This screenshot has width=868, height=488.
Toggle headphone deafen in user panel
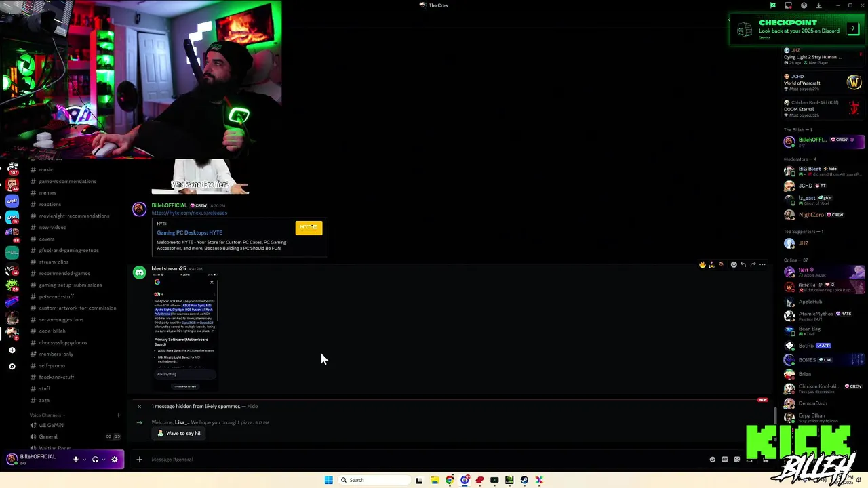pos(95,459)
